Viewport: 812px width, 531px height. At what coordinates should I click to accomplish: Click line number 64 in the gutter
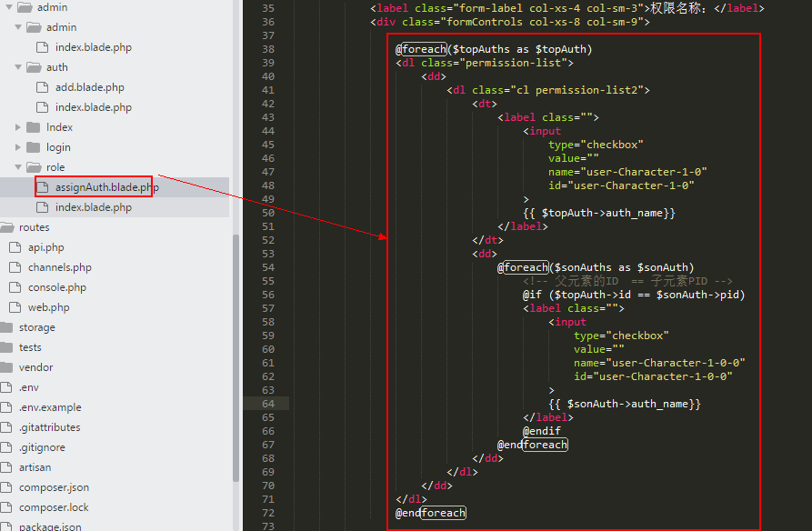[x=267, y=404]
